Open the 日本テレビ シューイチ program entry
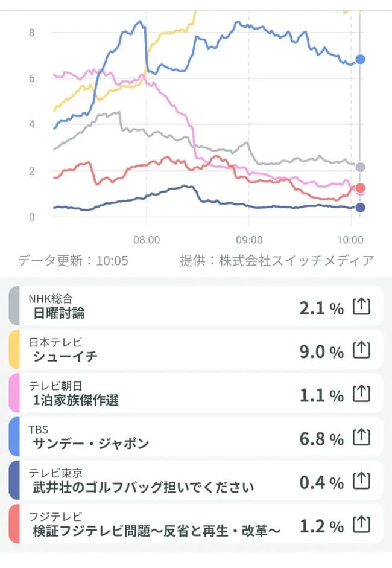This screenshot has width=392, height=568. (x=181, y=350)
